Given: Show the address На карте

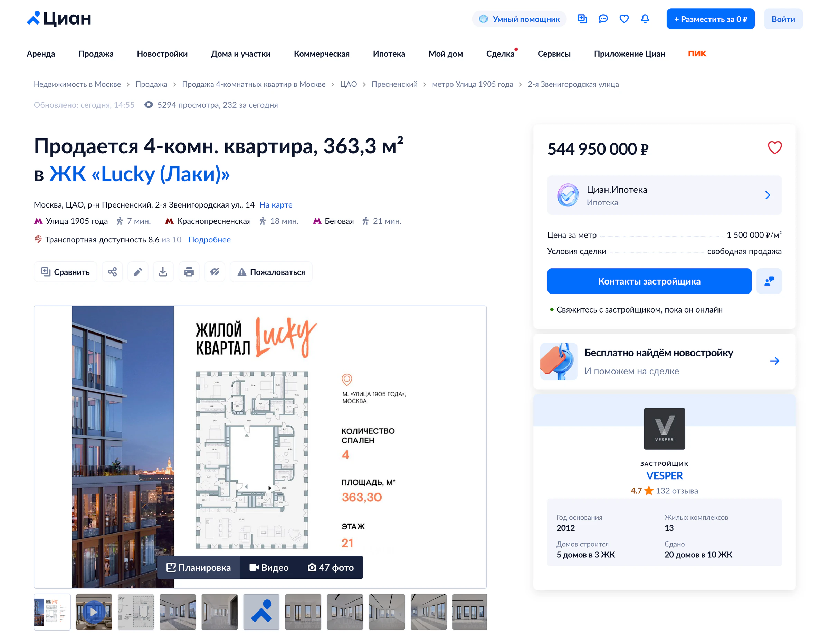Looking at the screenshot, I should click(276, 205).
